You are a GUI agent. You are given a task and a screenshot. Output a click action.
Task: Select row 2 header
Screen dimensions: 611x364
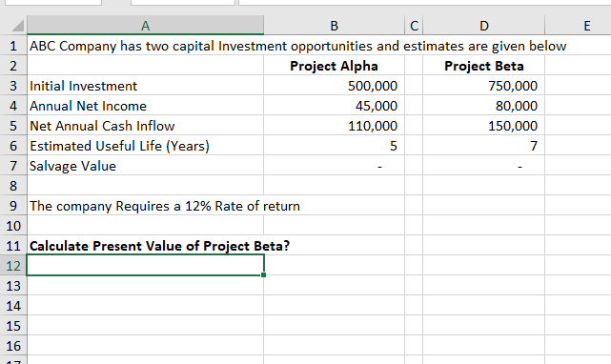[13, 66]
